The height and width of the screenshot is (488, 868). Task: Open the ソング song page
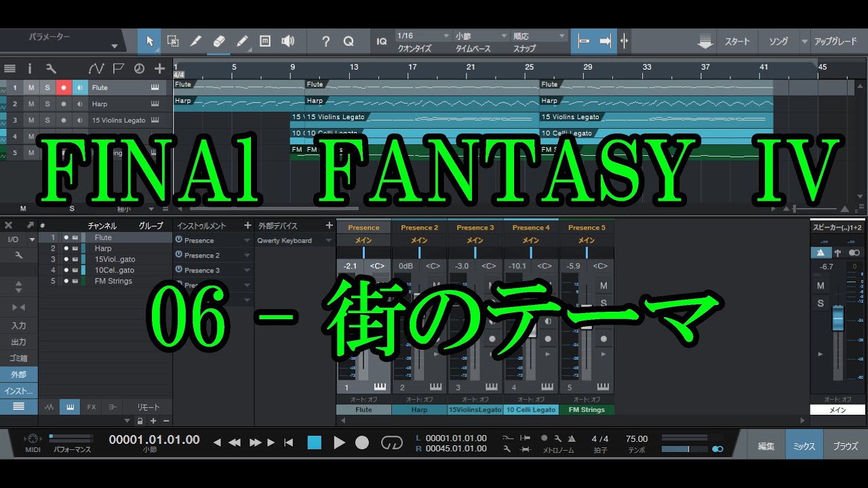(778, 41)
